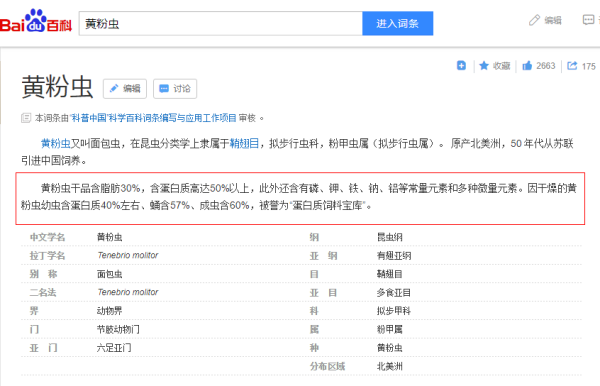Select the 二名法 label
Image resolution: width=600 pixels, height=386 pixels.
pyautogui.click(x=43, y=293)
